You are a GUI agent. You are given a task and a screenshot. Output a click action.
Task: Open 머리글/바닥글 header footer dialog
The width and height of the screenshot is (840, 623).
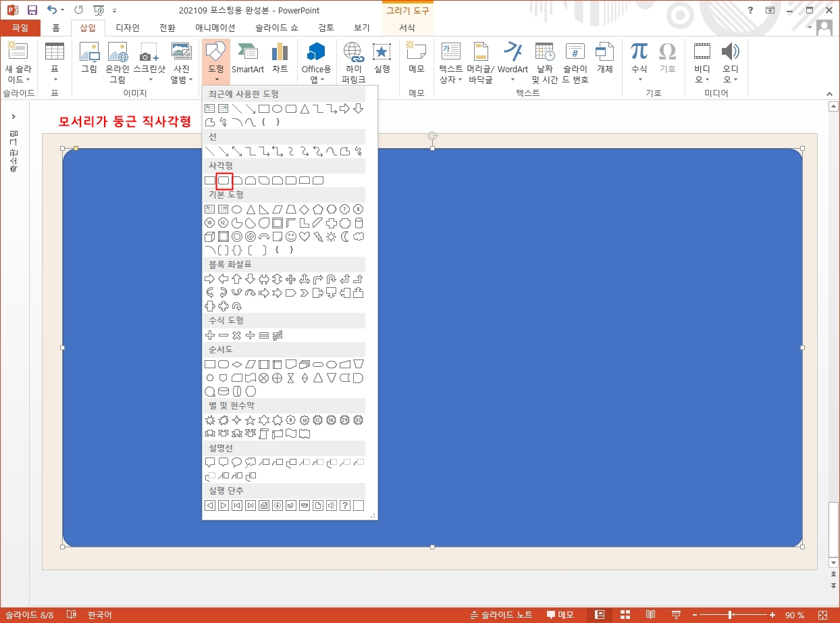tap(481, 64)
